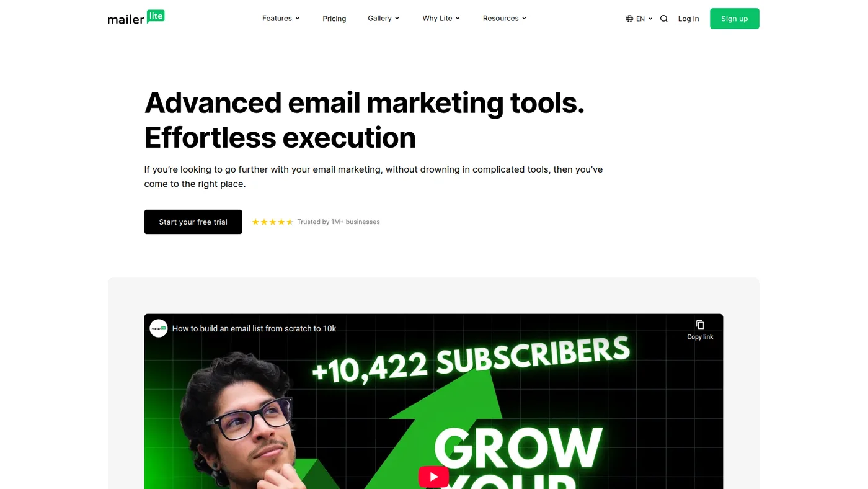The width and height of the screenshot is (868, 489).
Task: Click the Copy link icon on video
Action: (700, 325)
